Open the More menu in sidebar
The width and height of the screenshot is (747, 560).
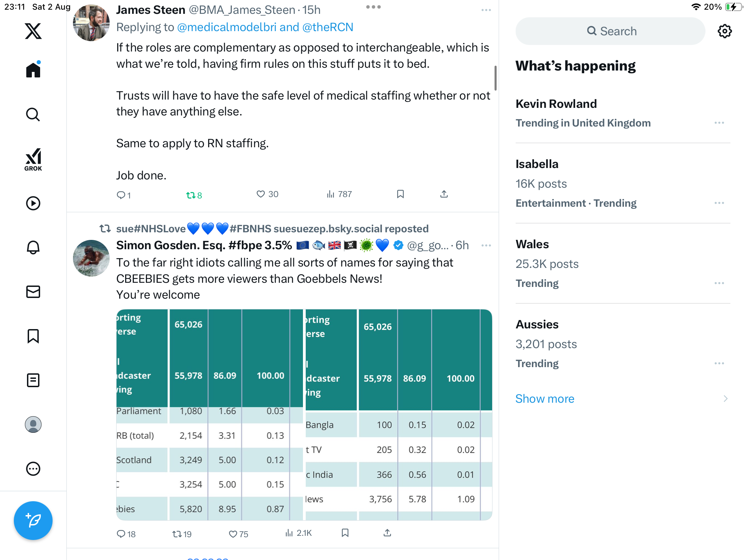click(x=33, y=469)
